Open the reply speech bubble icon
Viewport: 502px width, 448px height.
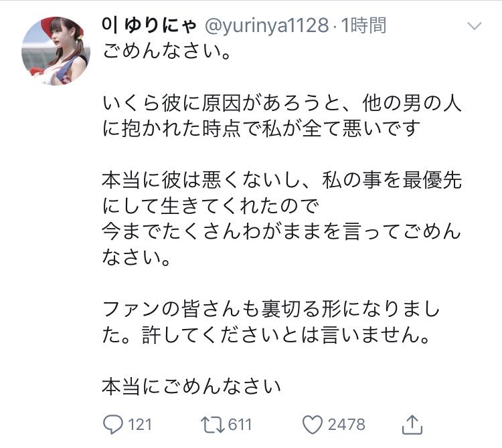point(112,425)
